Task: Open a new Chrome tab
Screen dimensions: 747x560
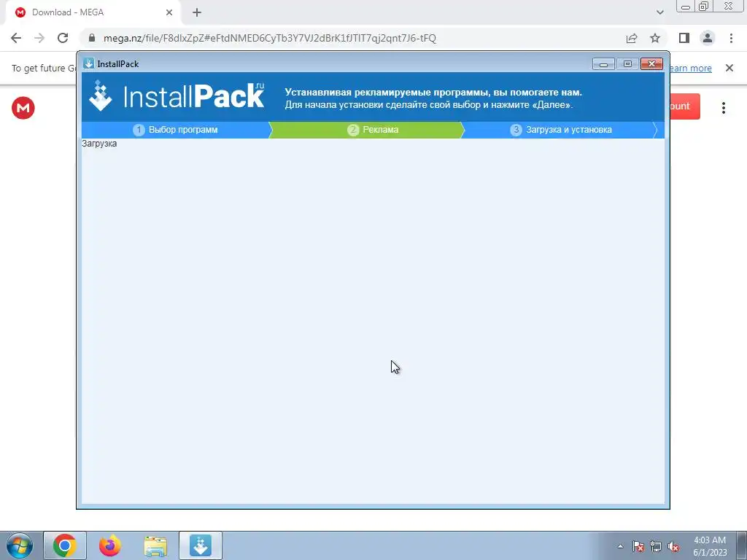Action: click(197, 12)
